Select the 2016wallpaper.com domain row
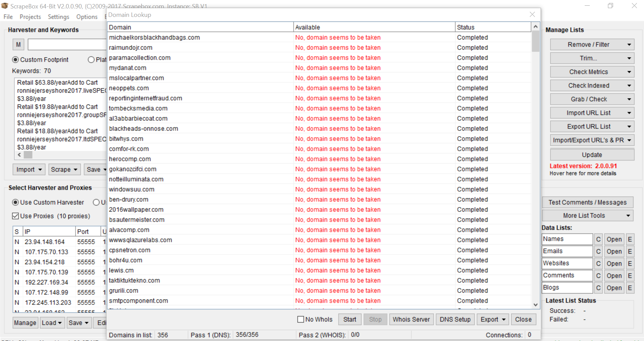The height and width of the screenshot is (341, 644). click(x=319, y=209)
